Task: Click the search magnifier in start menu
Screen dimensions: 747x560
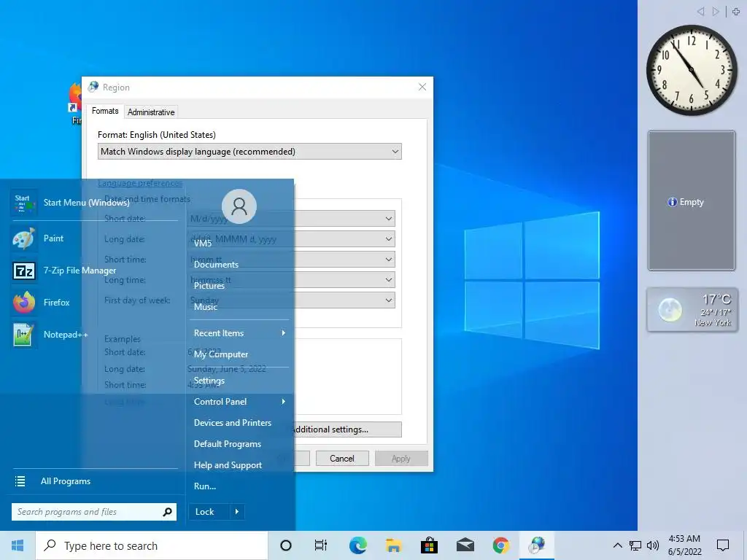Action: click(x=167, y=512)
